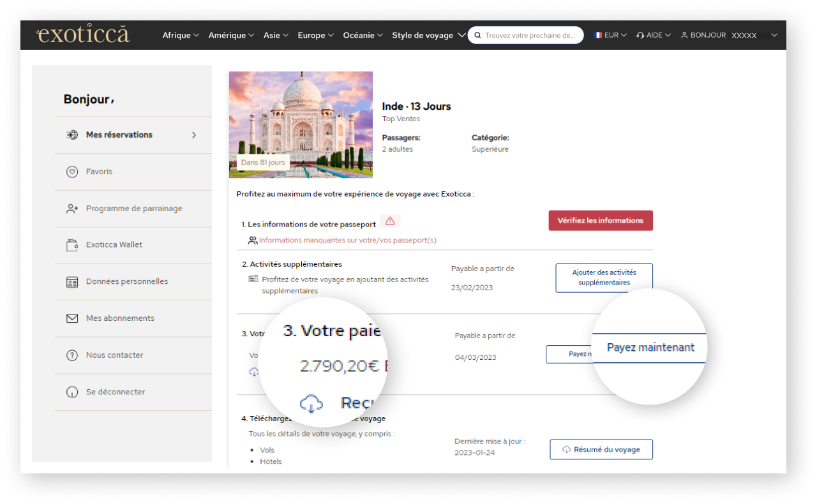Expand the Mes réservations chevron
Viewport: 817px width, 504px height.
coord(194,135)
